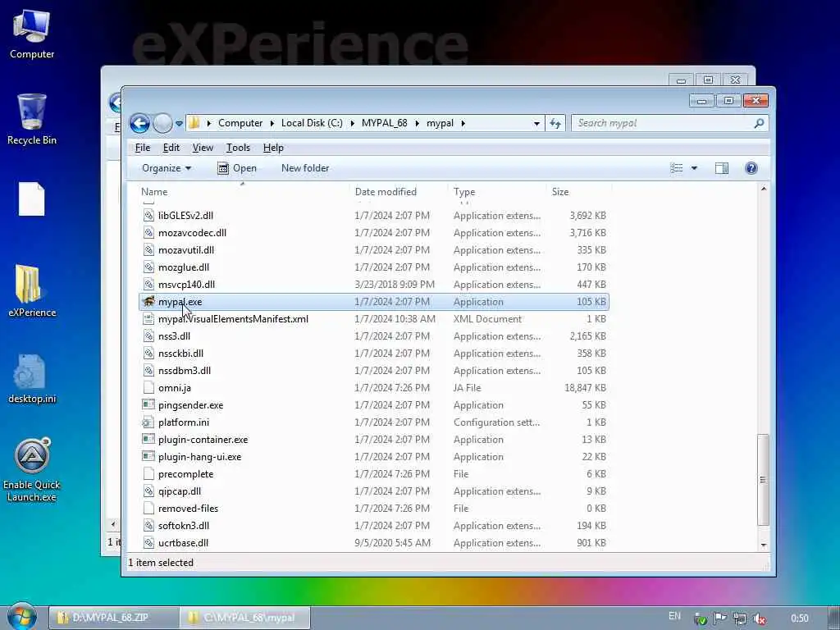This screenshot has width=840, height=630.
Task: Click the Forward navigation arrow
Action: pos(162,123)
